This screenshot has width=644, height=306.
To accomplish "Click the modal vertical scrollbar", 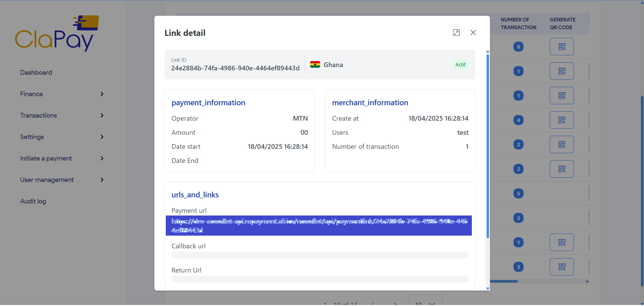I will [488, 146].
